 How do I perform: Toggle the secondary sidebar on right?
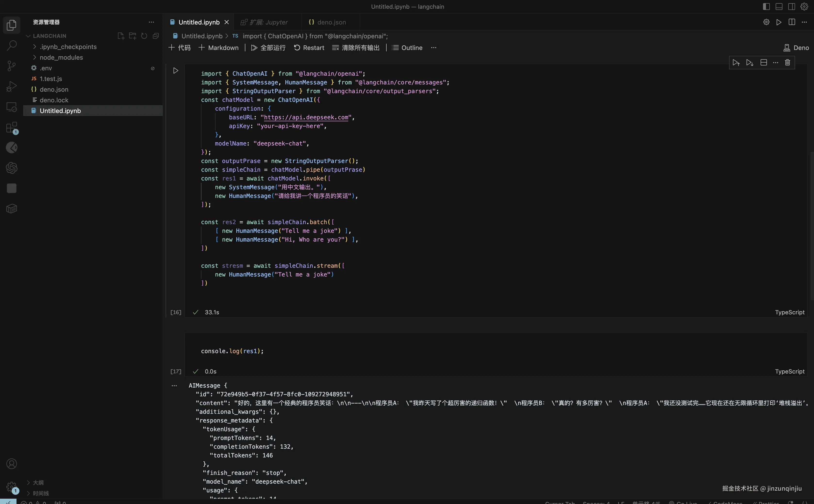(x=792, y=7)
